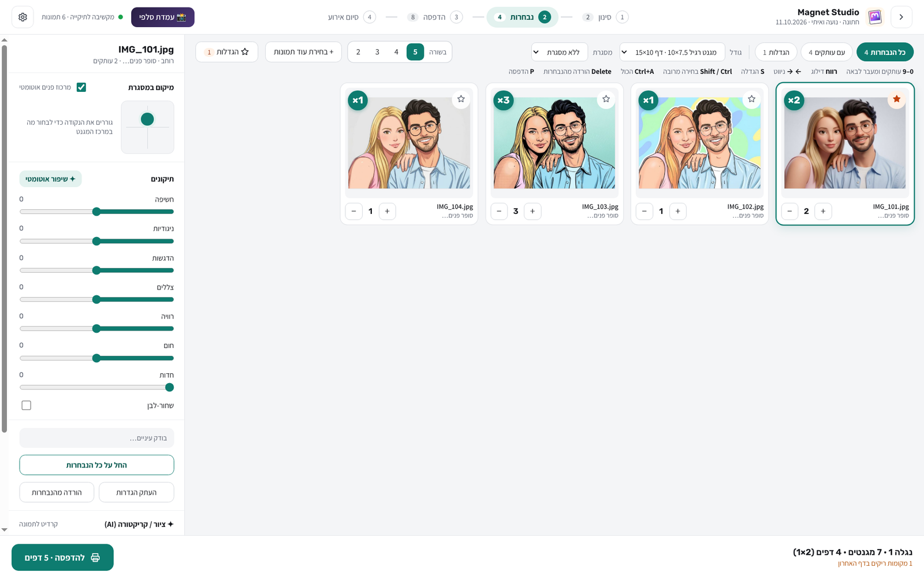This screenshot has width=924, height=579.
Task: Open the settings gear icon
Action: pyautogui.click(x=23, y=17)
